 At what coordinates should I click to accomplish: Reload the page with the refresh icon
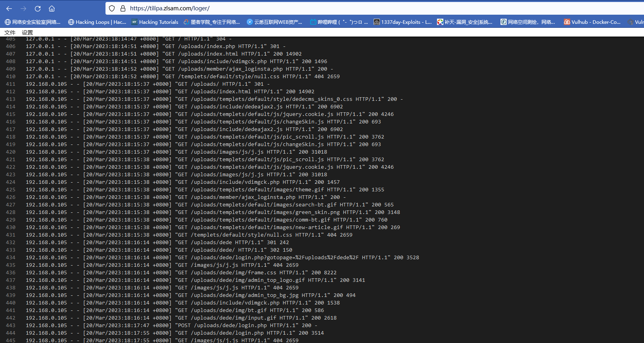coord(38,8)
